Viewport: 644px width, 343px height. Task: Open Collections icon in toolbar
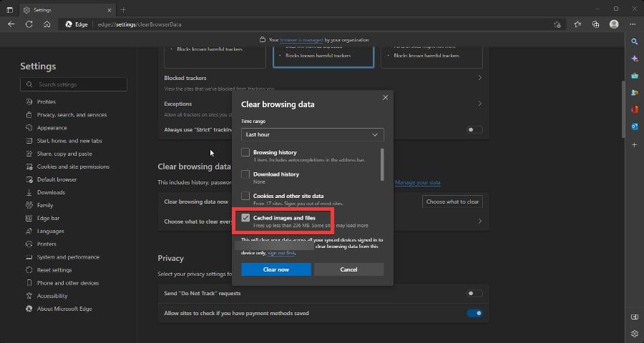(595, 24)
